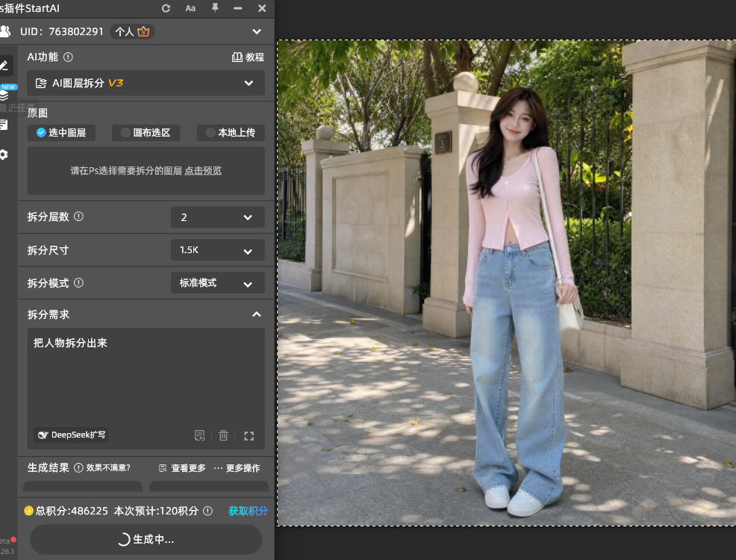Viewport: 736px width, 560px height.
Task: Select the 选中图层 radio option
Action: [x=61, y=133]
